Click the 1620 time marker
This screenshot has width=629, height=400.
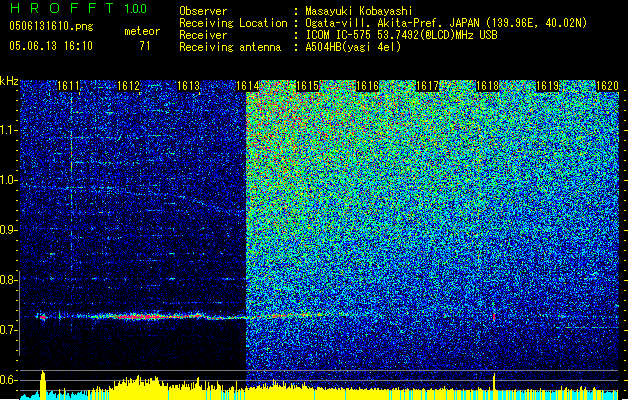point(607,86)
